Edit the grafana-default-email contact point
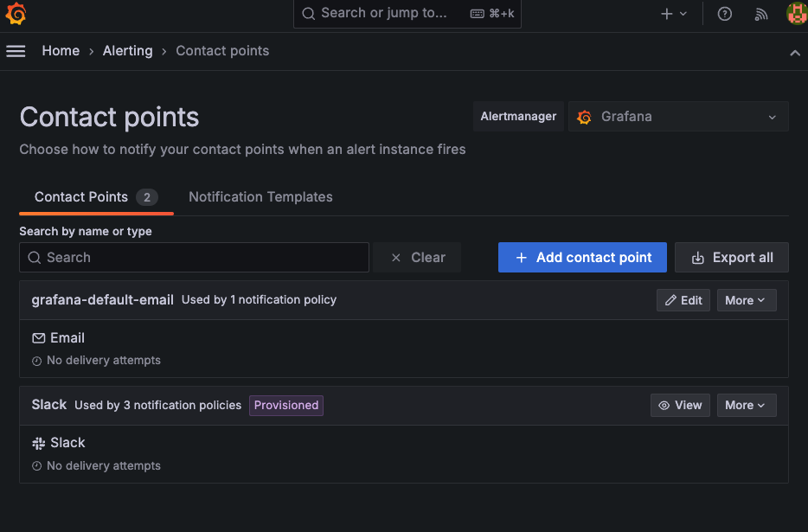This screenshot has width=808, height=532. [683, 300]
